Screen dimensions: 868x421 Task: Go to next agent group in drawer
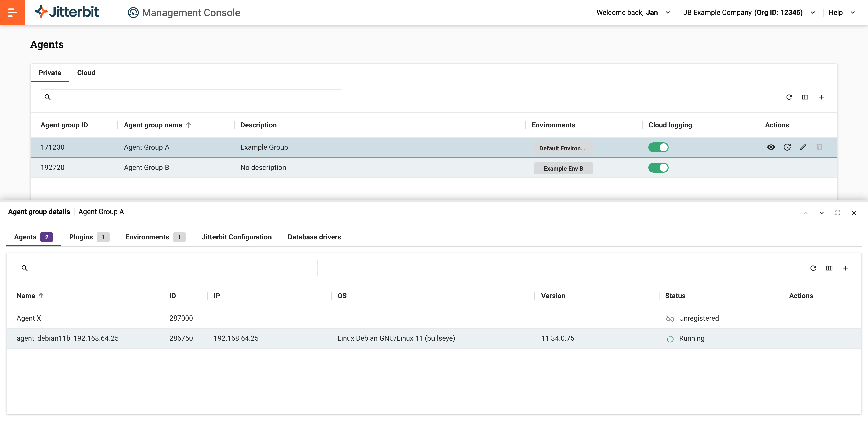click(822, 213)
